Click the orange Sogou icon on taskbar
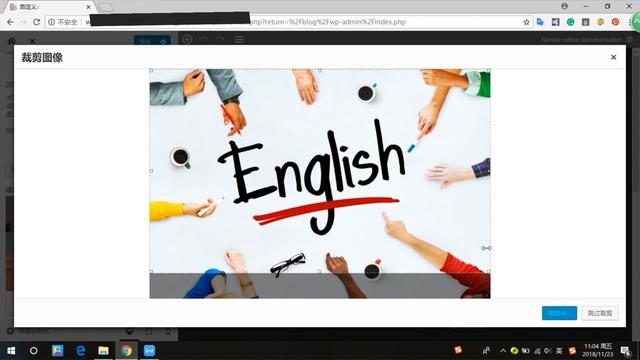The width and height of the screenshot is (640, 360). pos(458,350)
